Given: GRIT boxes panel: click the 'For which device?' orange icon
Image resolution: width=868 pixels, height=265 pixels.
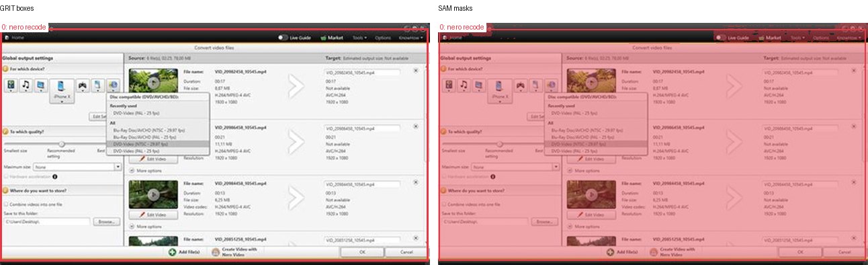Looking at the screenshot, I should [x=5, y=69].
